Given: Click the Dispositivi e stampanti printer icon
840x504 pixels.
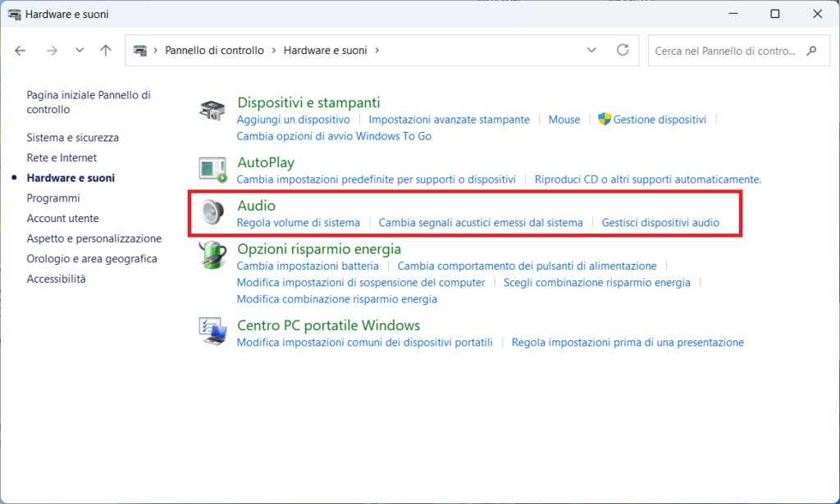Looking at the screenshot, I should point(212,111).
